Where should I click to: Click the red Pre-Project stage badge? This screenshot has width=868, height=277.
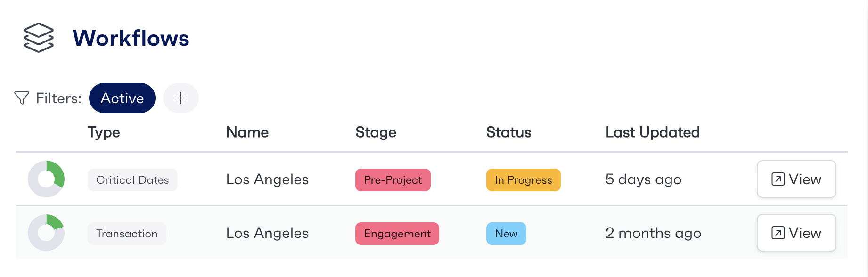coord(393,180)
